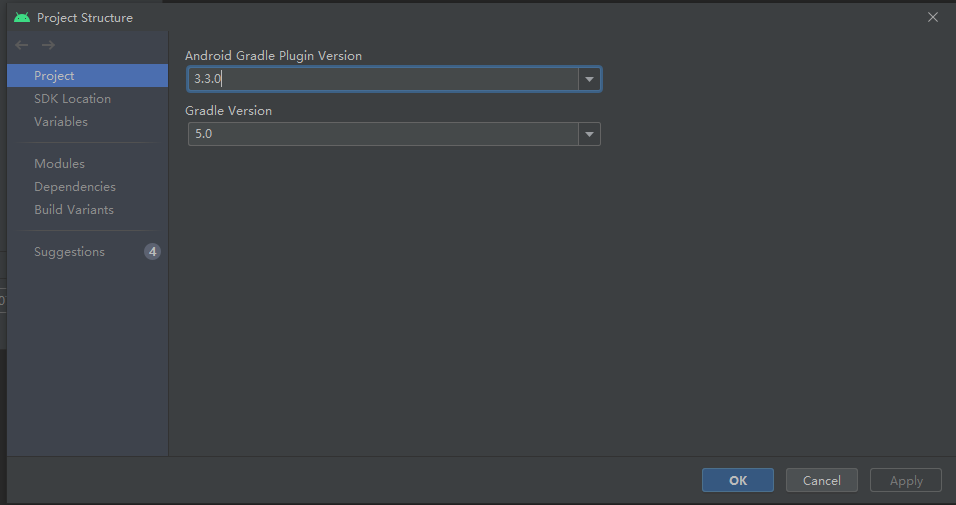Click the Project Structure title text

pos(85,17)
